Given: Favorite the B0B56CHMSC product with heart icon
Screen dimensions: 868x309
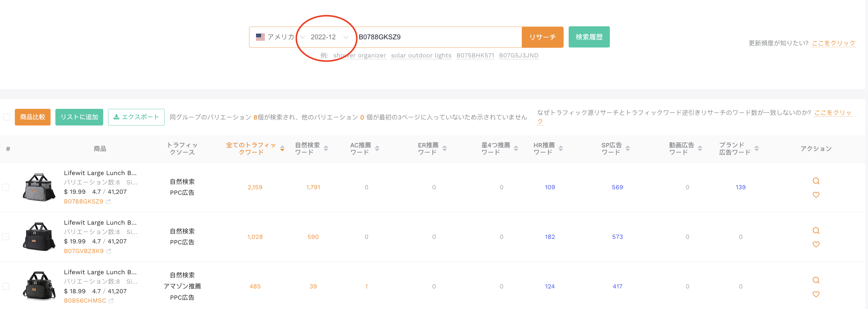Looking at the screenshot, I should 816,294.
